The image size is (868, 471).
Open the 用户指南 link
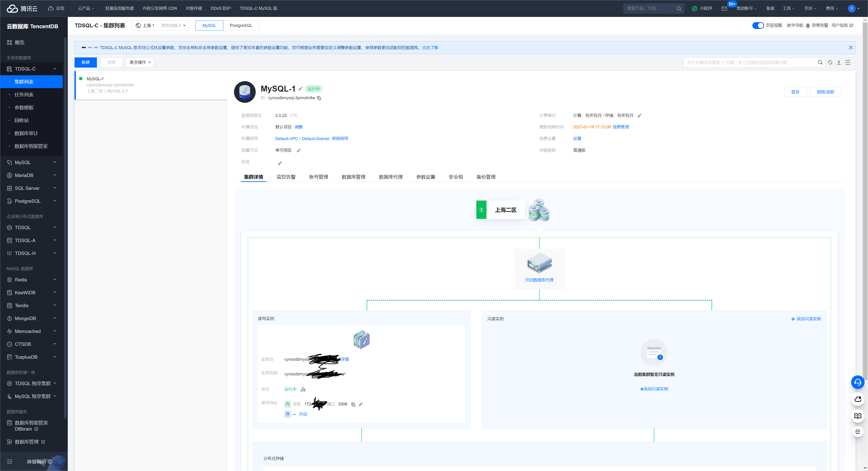coord(842,26)
